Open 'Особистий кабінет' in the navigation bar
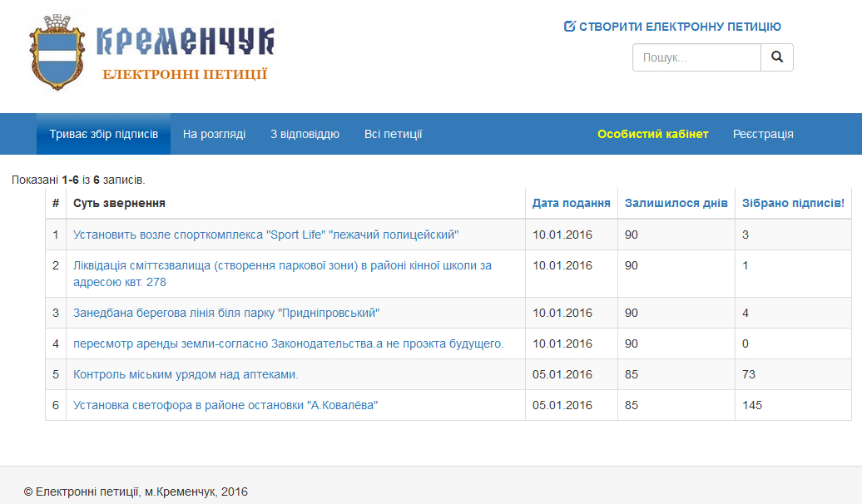The width and height of the screenshot is (862, 504). pyautogui.click(x=652, y=134)
